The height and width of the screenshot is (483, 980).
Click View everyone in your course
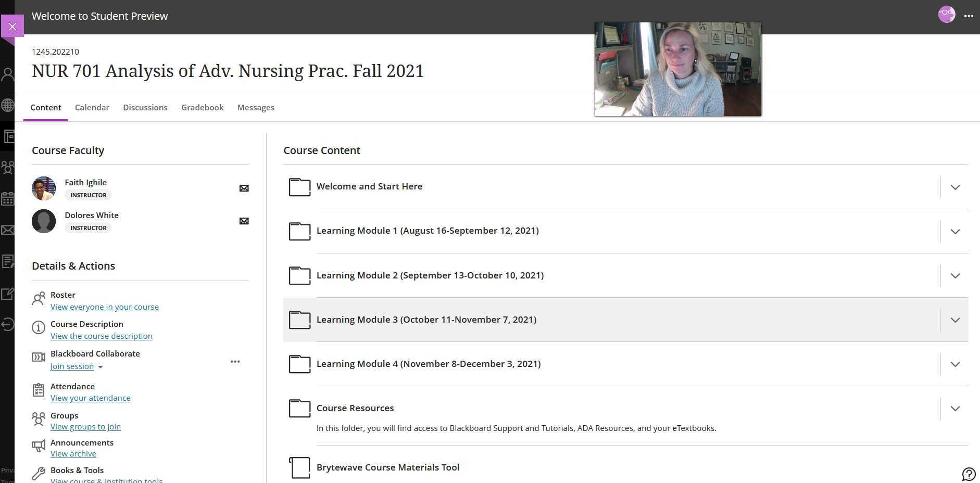[x=104, y=307]
